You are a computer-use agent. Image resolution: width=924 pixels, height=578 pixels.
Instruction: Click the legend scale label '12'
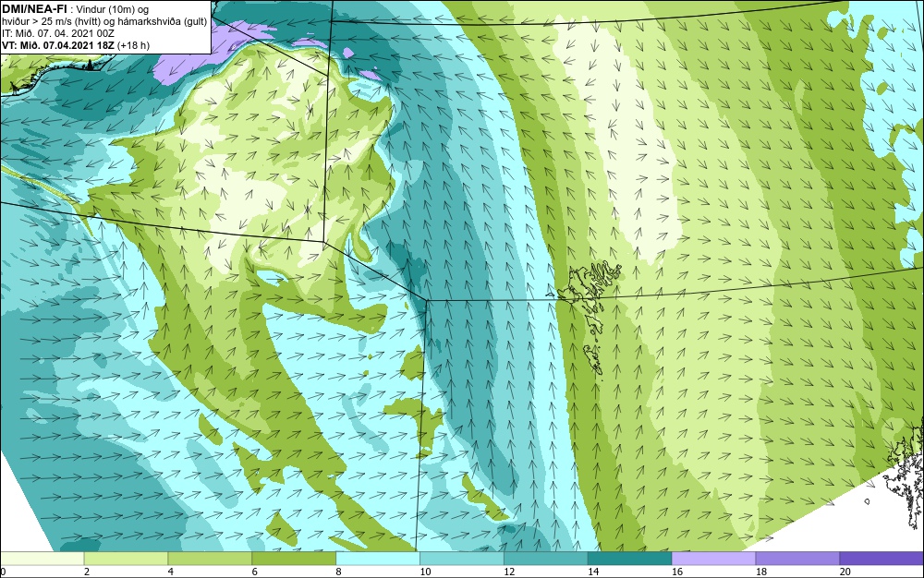(509, 572)
